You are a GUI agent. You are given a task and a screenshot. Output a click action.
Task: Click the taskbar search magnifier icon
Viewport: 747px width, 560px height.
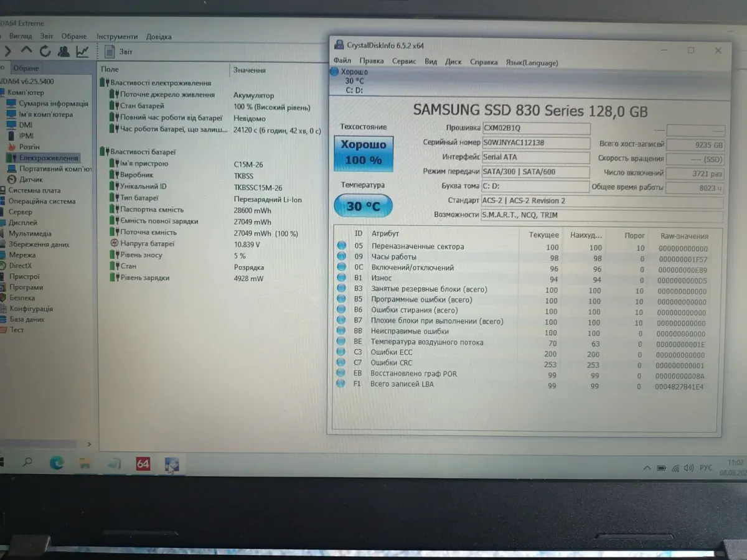point(27,462)
